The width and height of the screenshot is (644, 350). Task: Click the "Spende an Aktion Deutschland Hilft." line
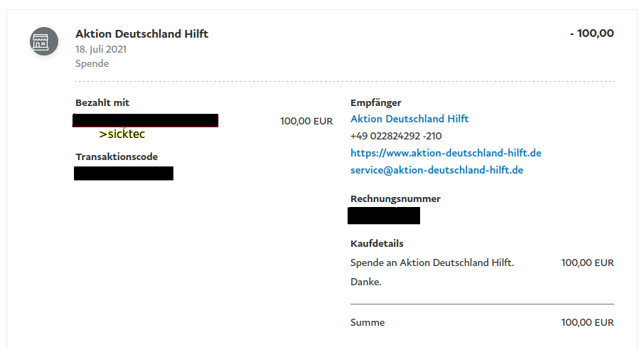432,262
